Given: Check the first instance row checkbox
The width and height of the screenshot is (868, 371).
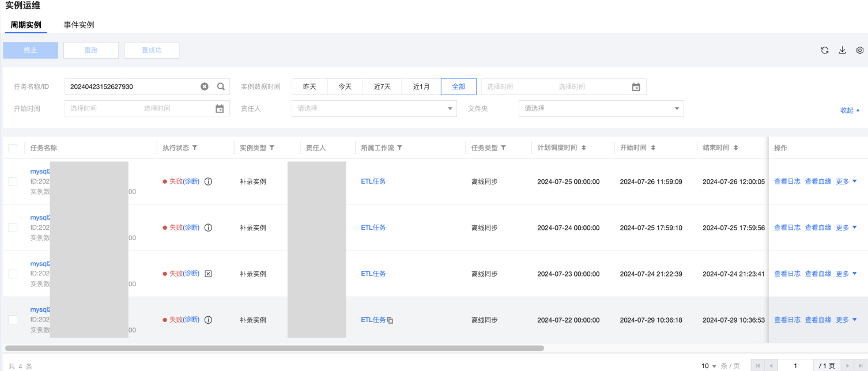Looking at the screenshot, I should [13, 181].
